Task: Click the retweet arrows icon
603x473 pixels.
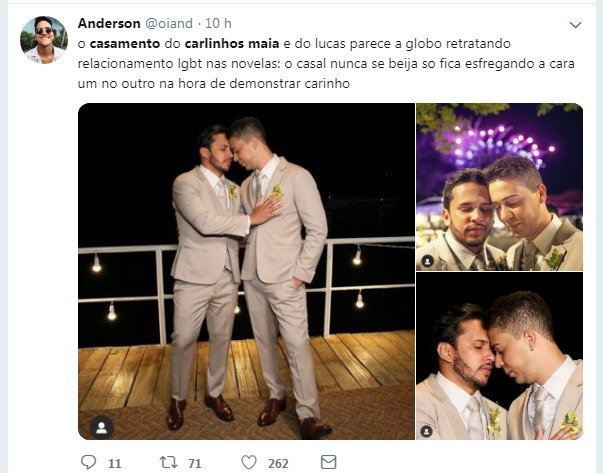Action: tap(168, 462)
